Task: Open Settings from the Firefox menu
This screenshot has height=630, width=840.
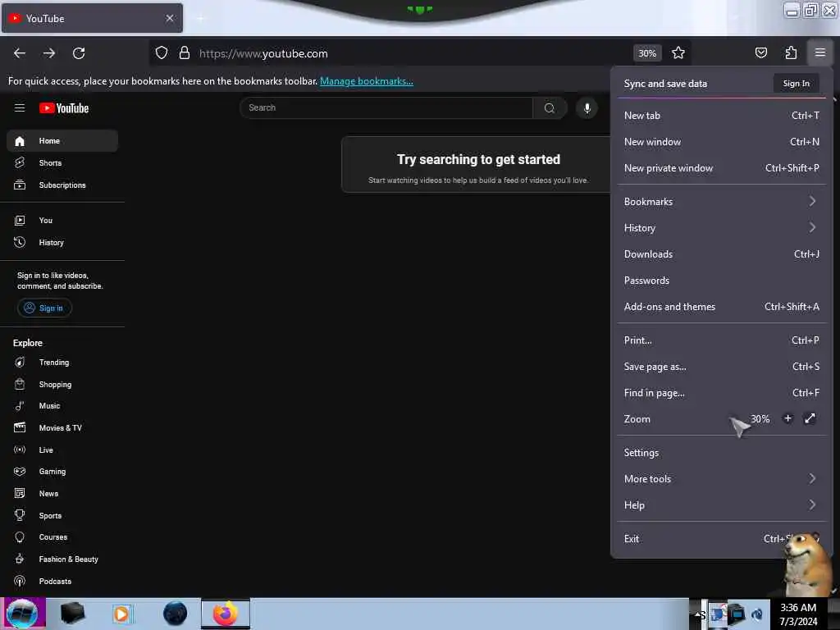Action: click(x=721, y=453)
